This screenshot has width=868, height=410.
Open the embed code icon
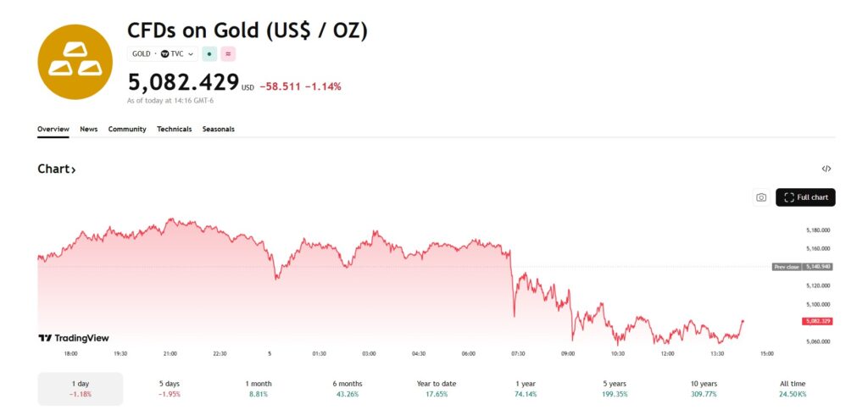pyautogui.click(x=826, y=169)
